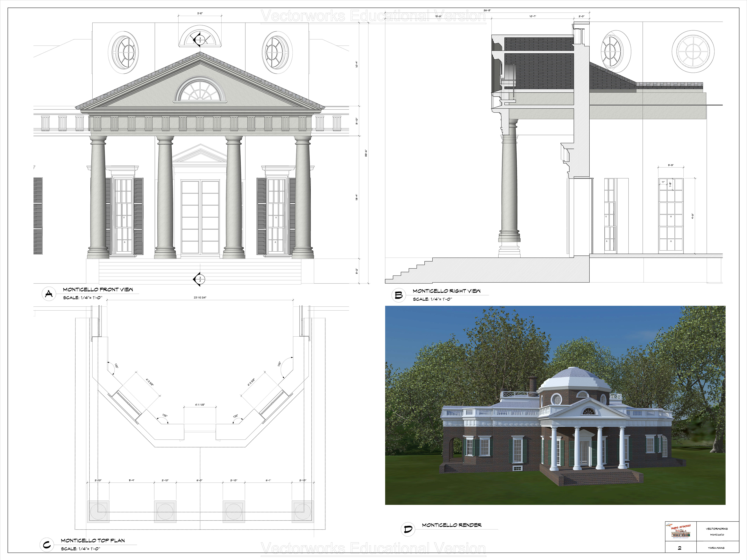Viewport: 747px width, 560px height.
Task: Click the circled D drawing marker
Action: [x=408, y=529]
